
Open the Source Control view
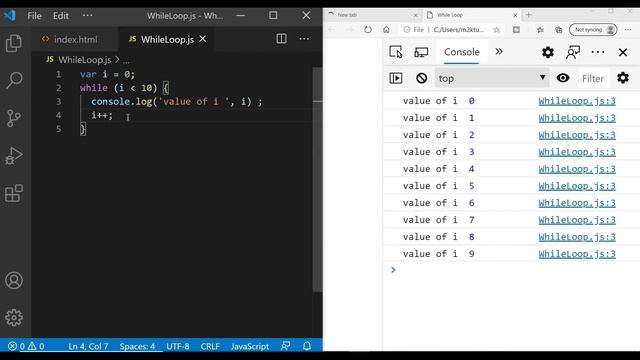point(14,118)
